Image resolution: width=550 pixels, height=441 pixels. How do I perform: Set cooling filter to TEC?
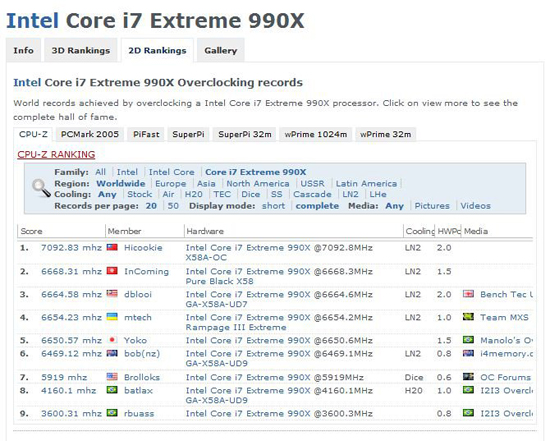click(x=222, y=194)
